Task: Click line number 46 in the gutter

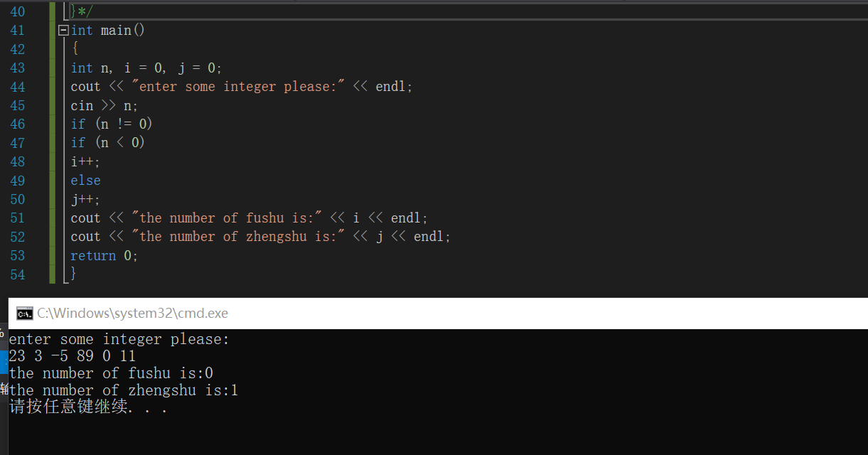Action: pos(17,124)
